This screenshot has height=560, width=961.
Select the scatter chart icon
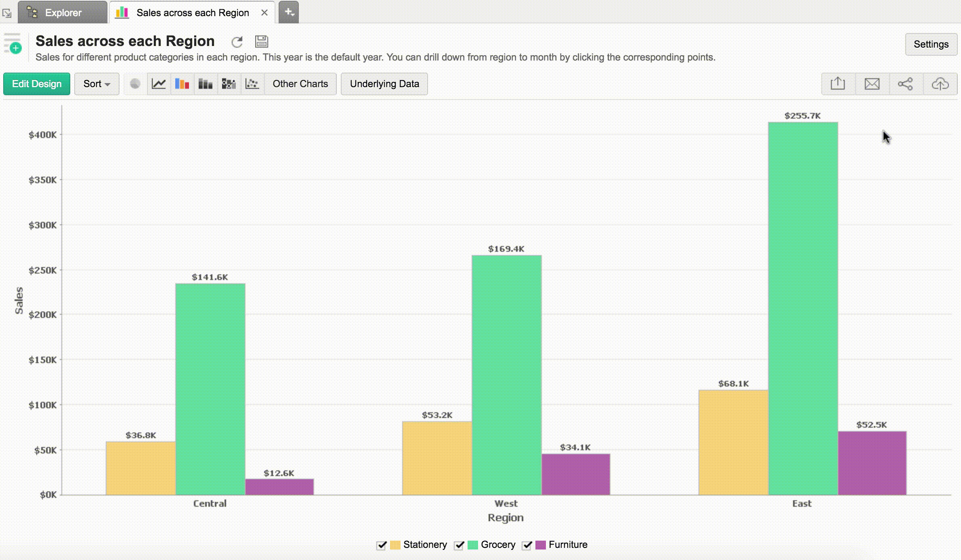(252, 84)
